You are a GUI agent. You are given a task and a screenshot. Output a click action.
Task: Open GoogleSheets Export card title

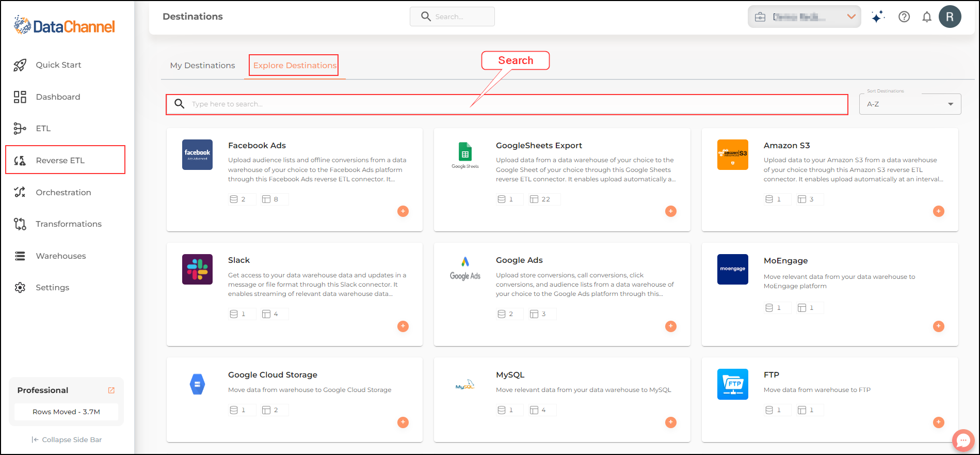(x=539, y=146)
